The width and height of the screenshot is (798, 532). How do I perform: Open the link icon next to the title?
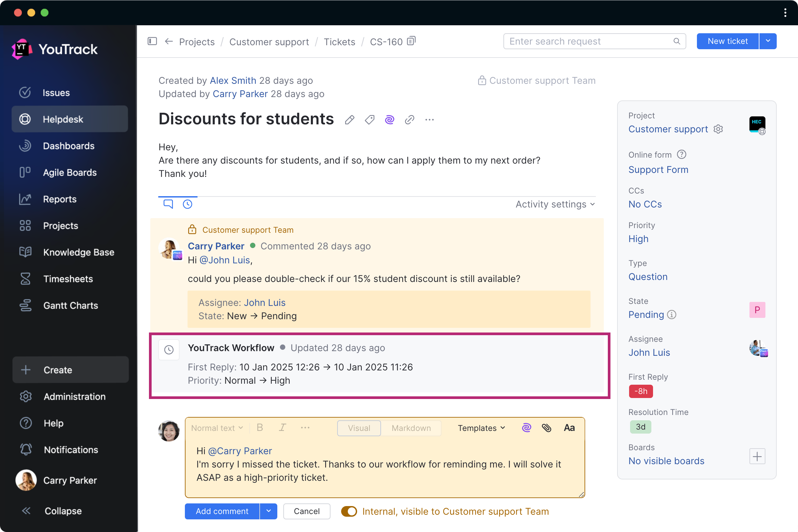click(x=409, y=119)
